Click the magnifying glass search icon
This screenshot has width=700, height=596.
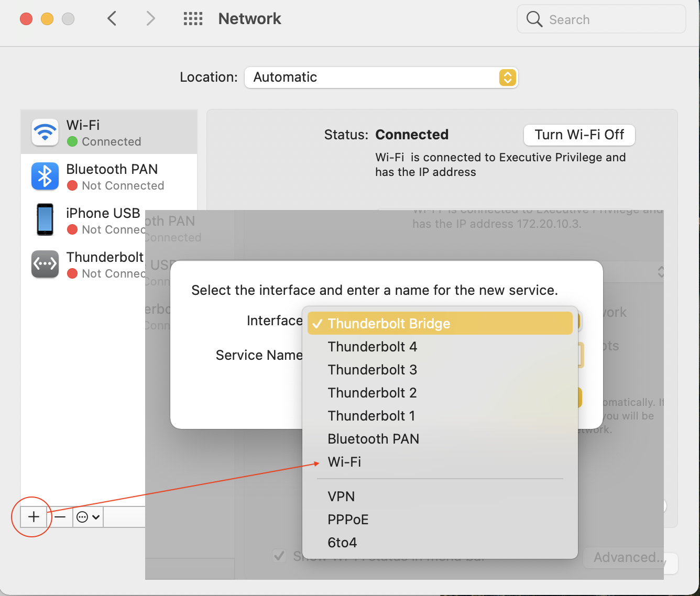[534, 19]
